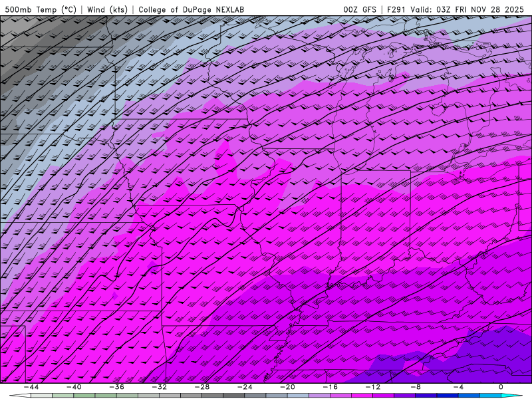
Task: Click the '500mb Temp (°C)' title text
Action: [x=41, y=9]
